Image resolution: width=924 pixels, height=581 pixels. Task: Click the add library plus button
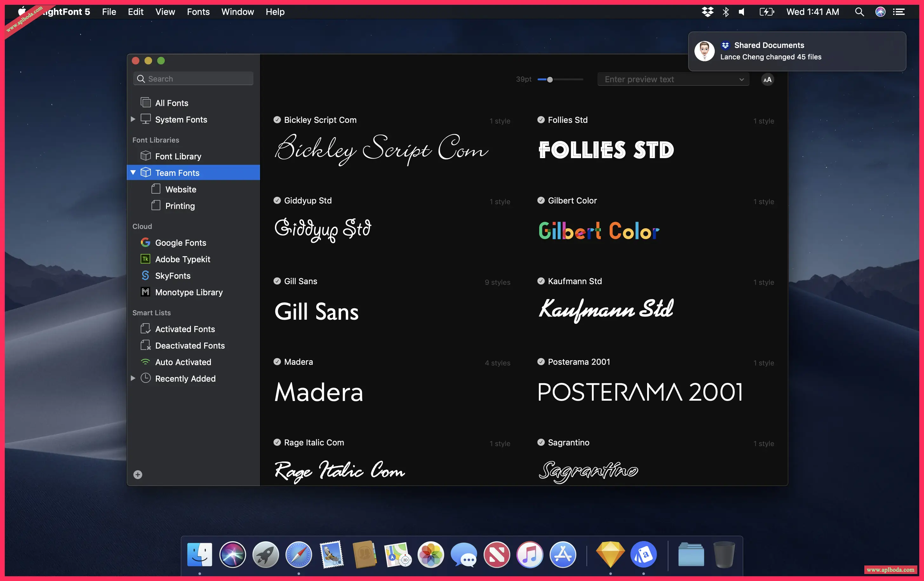point(138,475)
